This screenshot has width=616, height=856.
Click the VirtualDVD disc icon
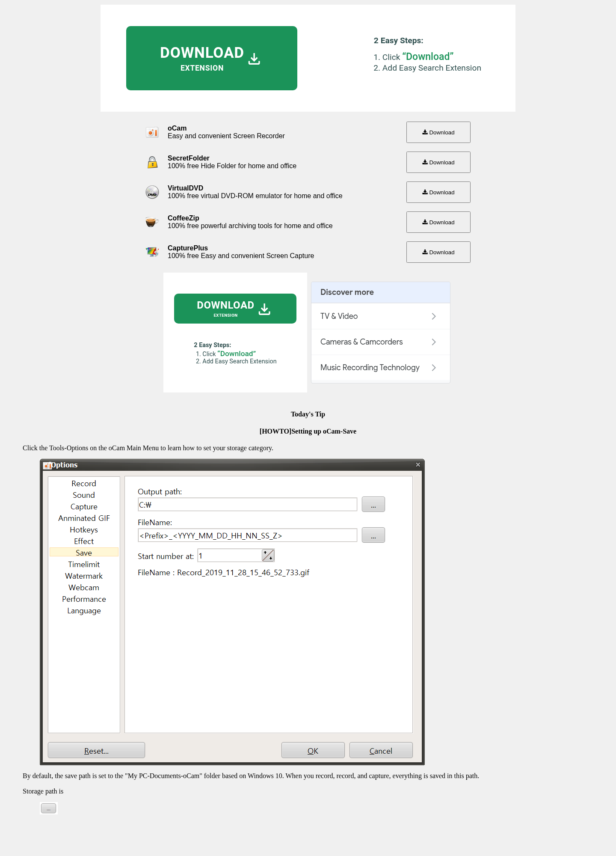coord(152,192)
